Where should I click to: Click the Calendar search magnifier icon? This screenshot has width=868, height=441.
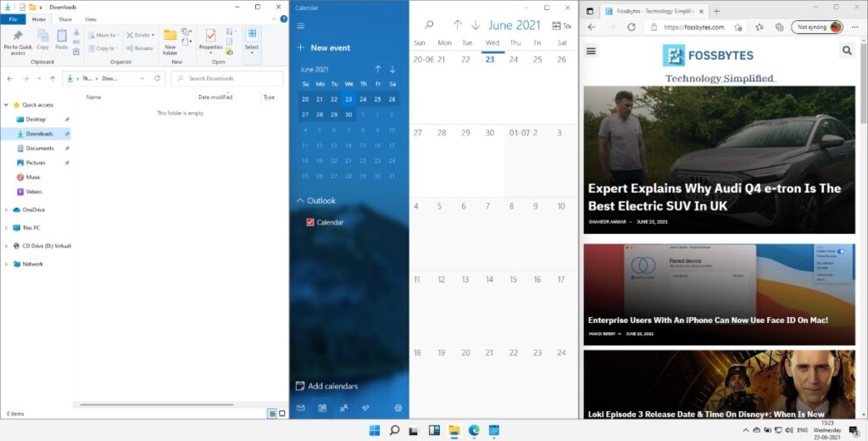click(x=429, y=25)
